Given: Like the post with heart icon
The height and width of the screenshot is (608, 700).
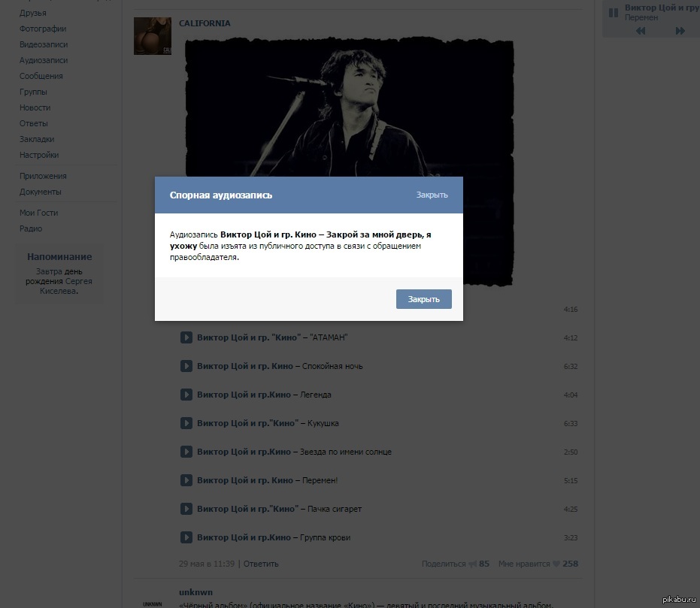Looking at the screenshot, I should (556, 564).
